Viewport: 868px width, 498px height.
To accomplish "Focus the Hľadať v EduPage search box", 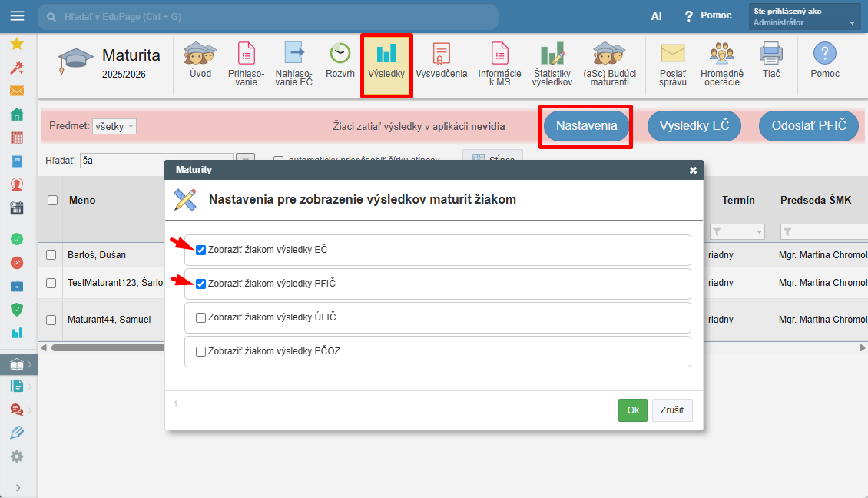I will pyautogui.click(x=268, y=17).
